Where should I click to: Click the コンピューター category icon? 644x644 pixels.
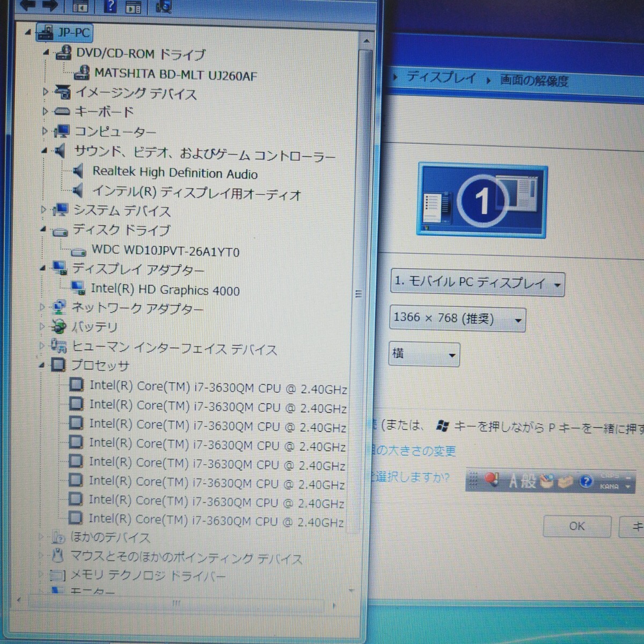(x=62, y=130)
